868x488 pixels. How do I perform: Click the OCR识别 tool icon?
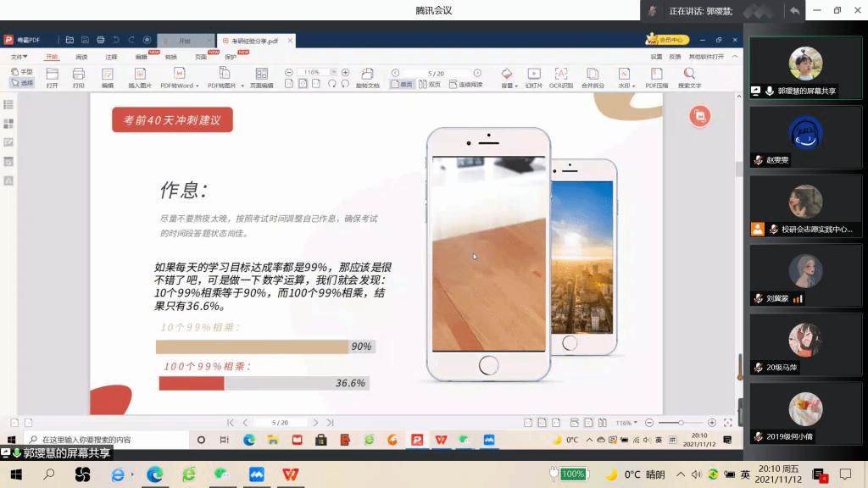click(560, 78)
